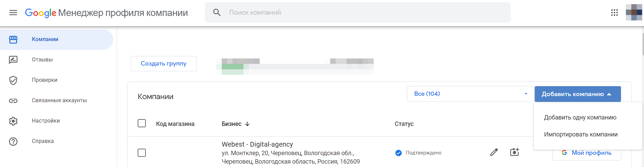
Task: Click the pencil edit icon for Webest
Action: (494, 152)
